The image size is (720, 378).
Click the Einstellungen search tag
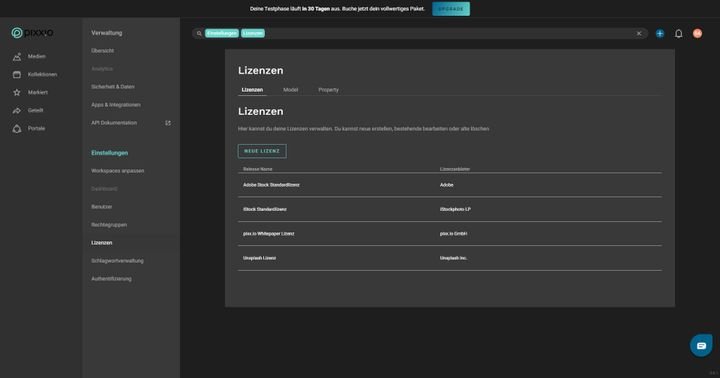click(222, 34)
